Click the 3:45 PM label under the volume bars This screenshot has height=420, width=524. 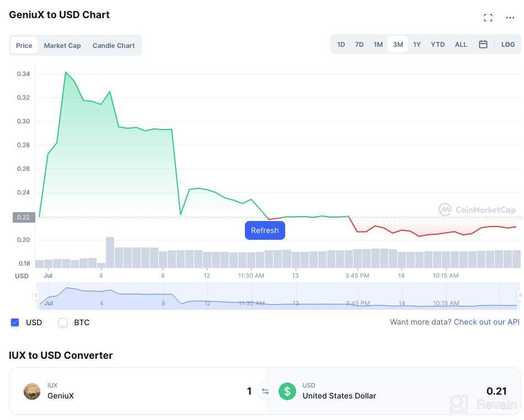[x=357, y=276]
